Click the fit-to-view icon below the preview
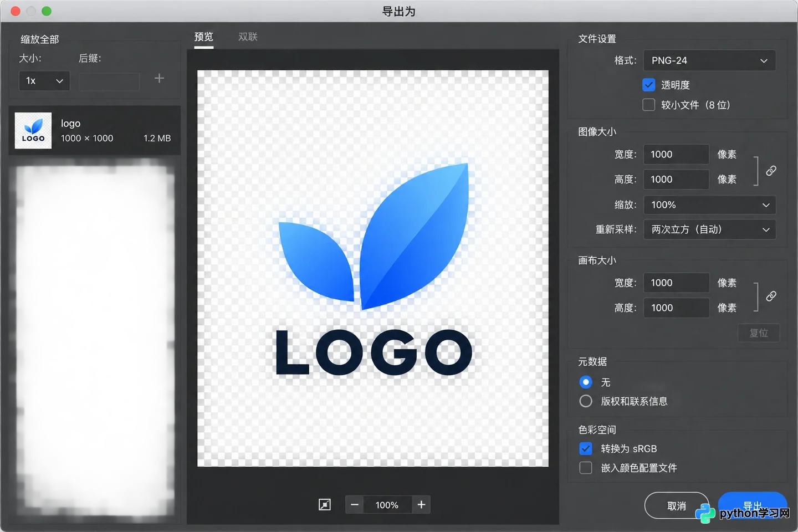This screenshot has height=532, width=798. pyautogui.click(x=325, y=504)
